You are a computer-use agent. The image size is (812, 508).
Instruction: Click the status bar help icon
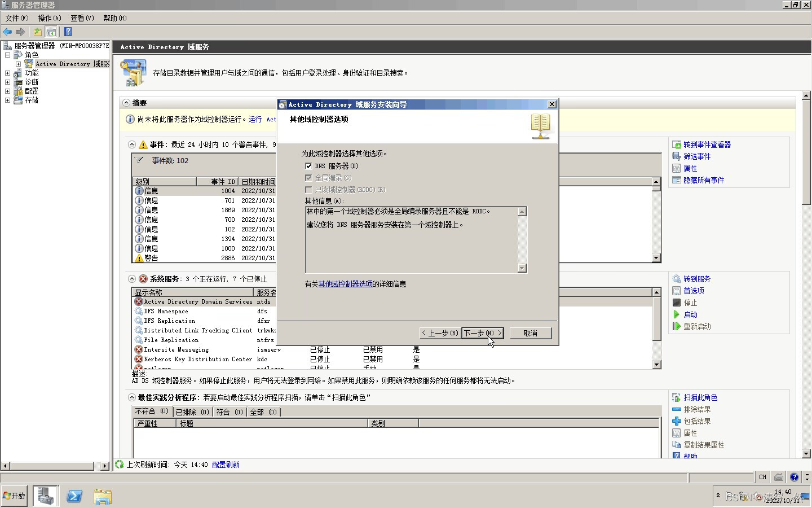click(x=794, y=478)
